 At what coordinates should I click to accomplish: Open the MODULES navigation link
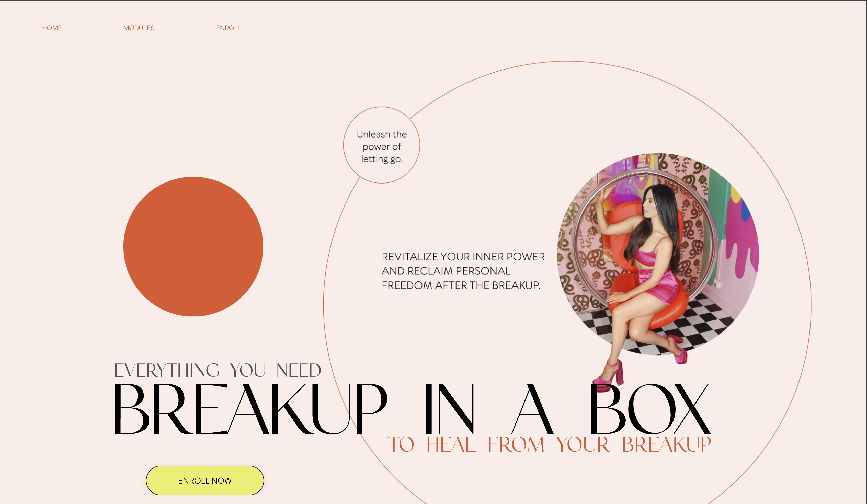click(x=139, y=28)
